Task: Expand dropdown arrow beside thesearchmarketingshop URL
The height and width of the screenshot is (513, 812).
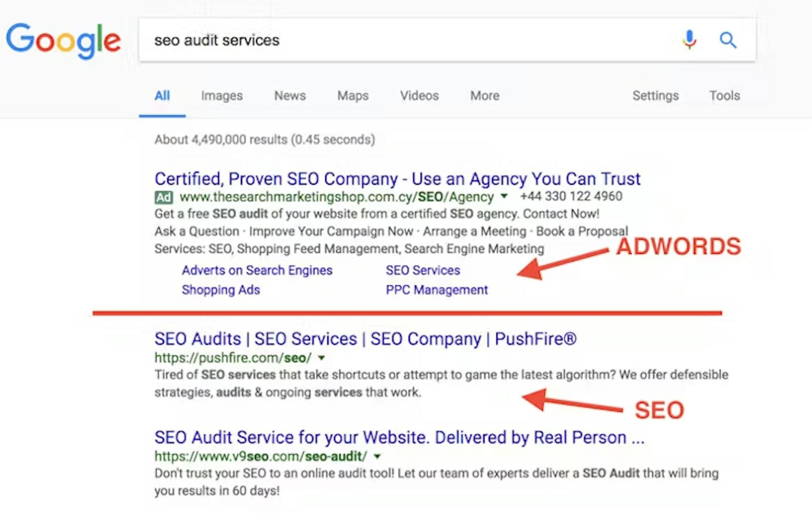Action: [x=504, y=196]
